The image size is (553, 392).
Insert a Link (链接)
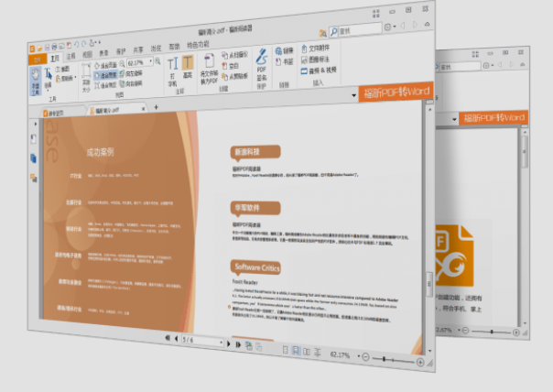pos(284,51)
